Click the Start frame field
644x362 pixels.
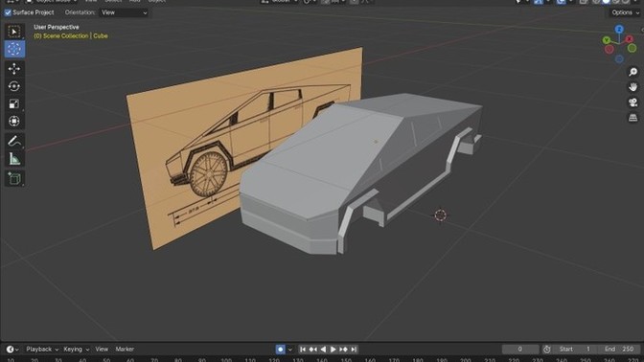point(575,350)
